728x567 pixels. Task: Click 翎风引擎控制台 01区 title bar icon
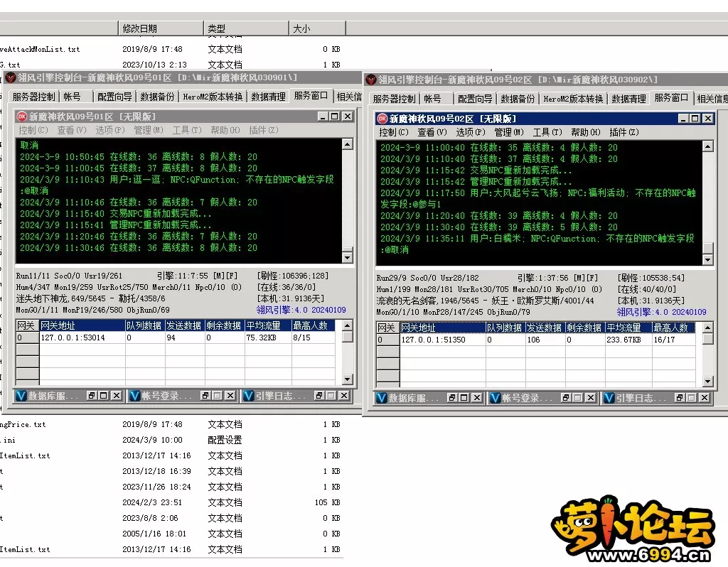[10, 77]
